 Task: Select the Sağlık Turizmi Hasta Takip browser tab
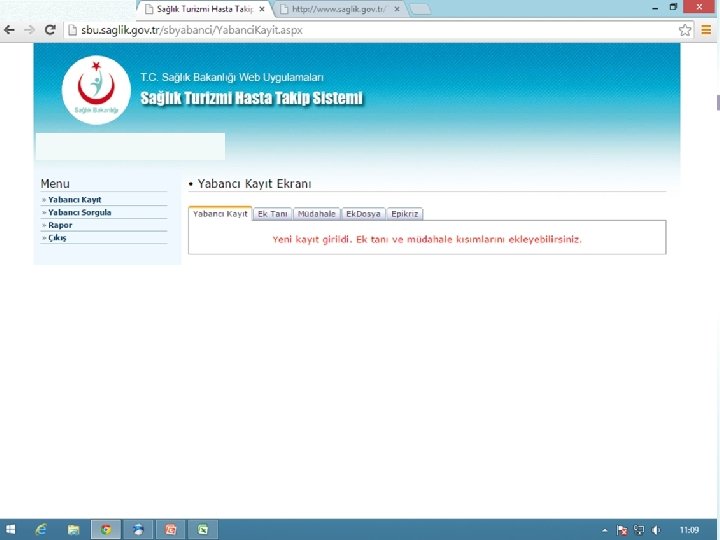click(204, 9)
